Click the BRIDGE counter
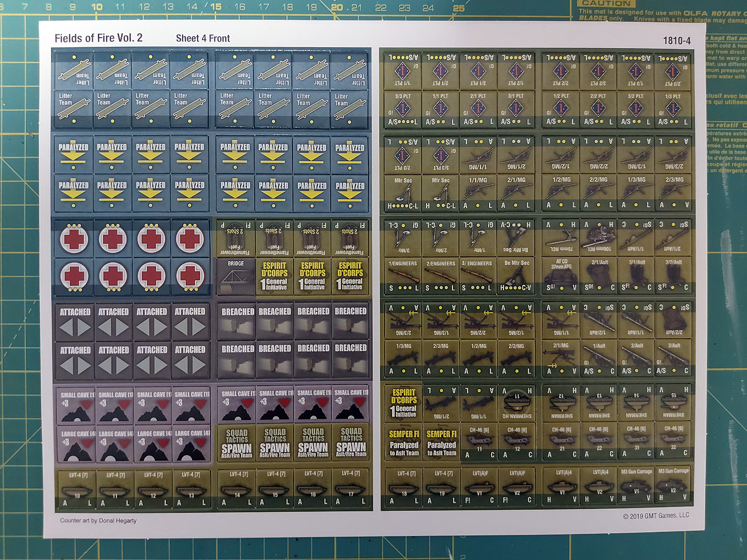The width and height of the screenshot is (747, 560). [x=236, y=276]
